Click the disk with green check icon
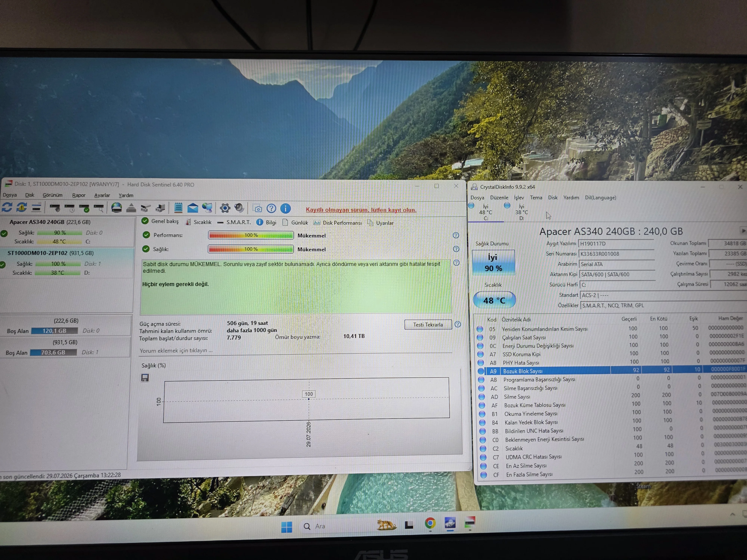This screenshot has height=560, width=747. (x=84, y=208)
